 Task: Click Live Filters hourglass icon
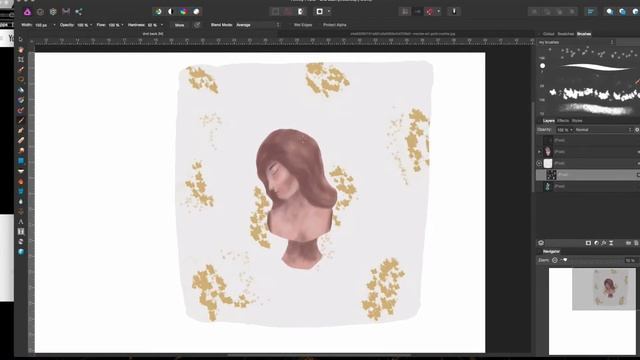pos(611,243)
